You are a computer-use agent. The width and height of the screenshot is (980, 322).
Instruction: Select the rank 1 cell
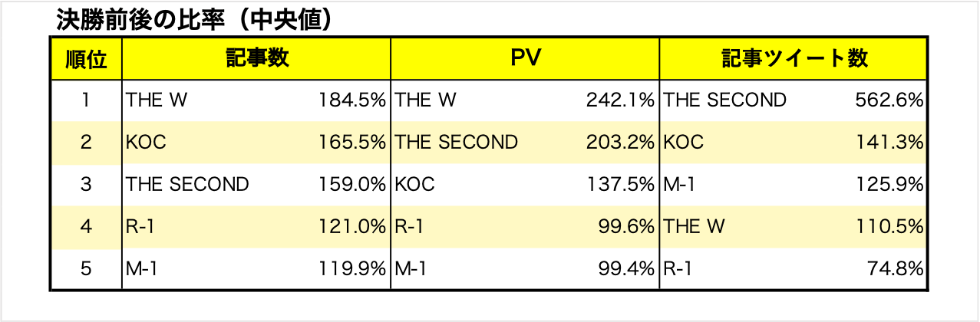coord(85,100)
